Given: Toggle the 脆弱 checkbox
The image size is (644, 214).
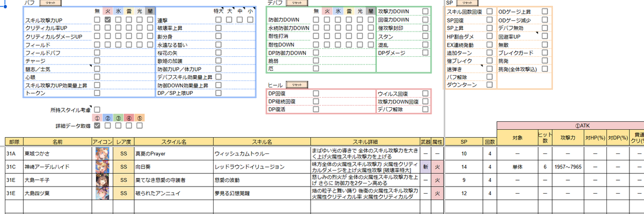Looking at the screenshot, I should pyautogui.click(x=316, y=61).
